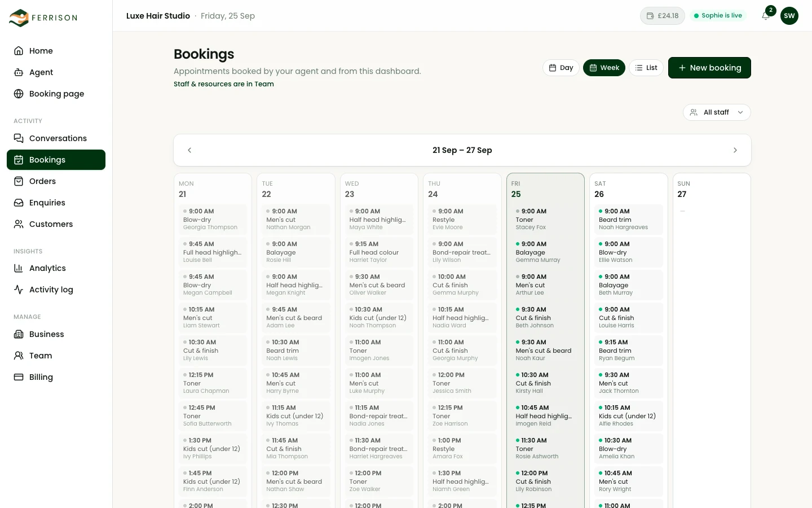Go to the previous week
The image size is (812, 508).
pos(189,150)
